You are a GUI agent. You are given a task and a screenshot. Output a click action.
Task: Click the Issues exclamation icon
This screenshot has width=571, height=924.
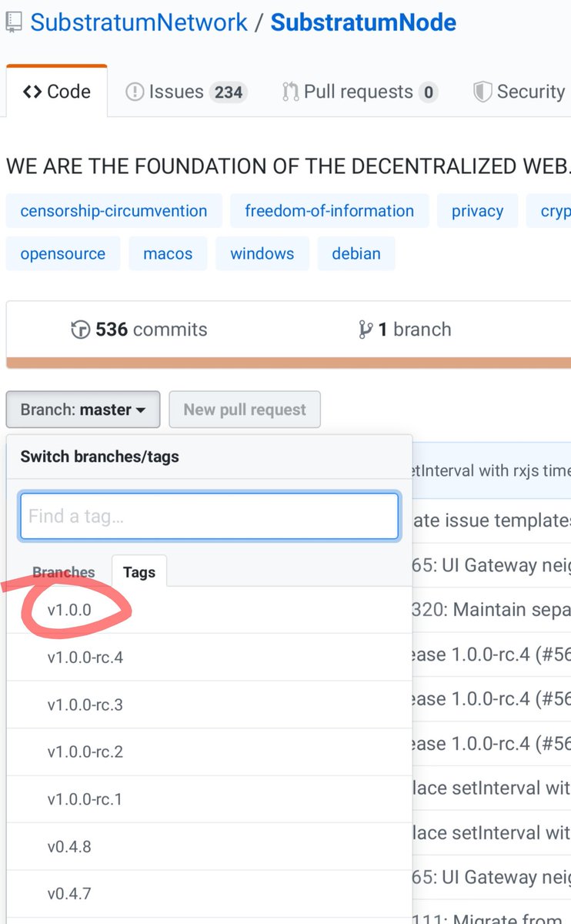(135, 92)
